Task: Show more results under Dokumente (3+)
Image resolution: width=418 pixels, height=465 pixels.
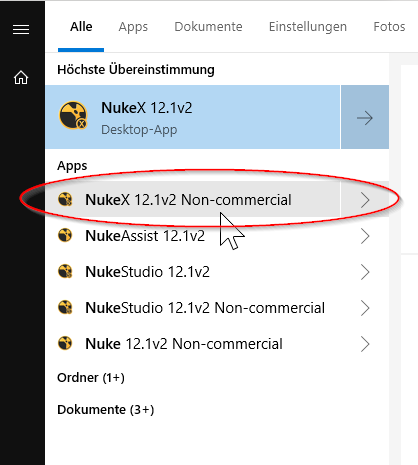Action: click(x=106, y=410)
